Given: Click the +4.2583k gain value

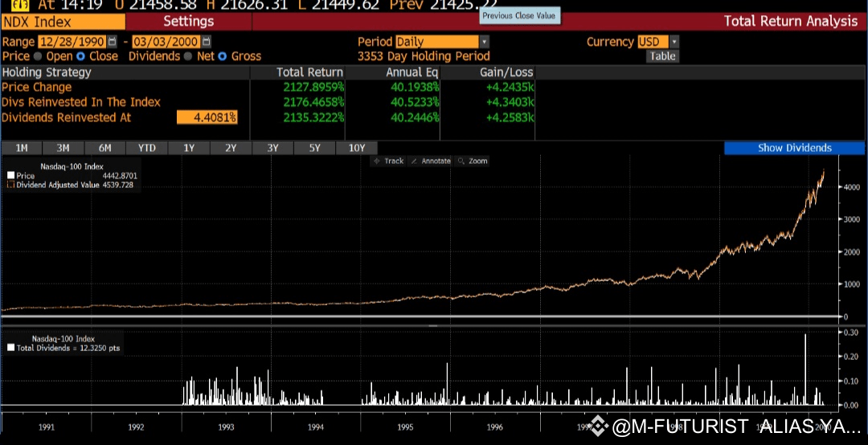Looking at the screenshot, I should click(510, 117).
